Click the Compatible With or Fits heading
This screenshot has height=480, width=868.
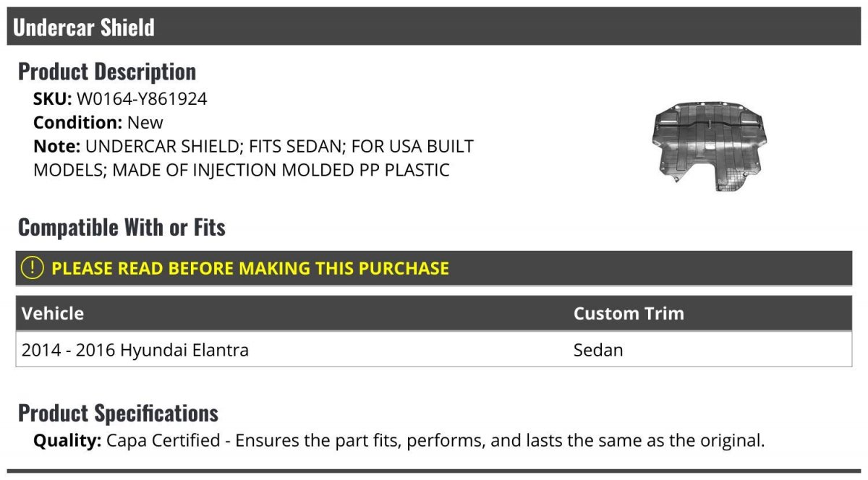click(122, 228)
